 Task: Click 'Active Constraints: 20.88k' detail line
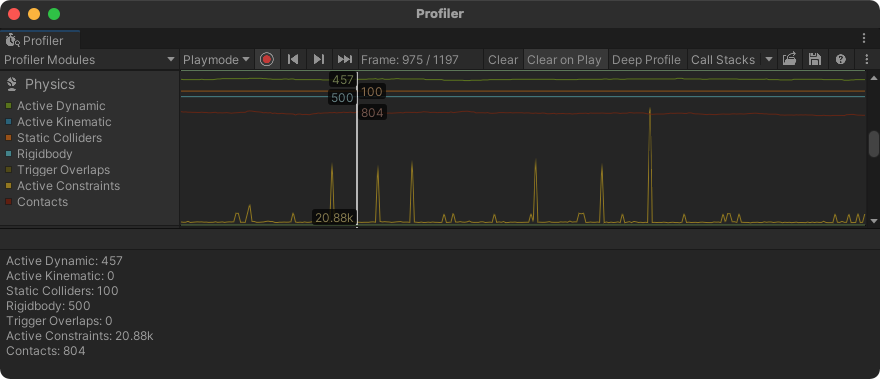79,336
